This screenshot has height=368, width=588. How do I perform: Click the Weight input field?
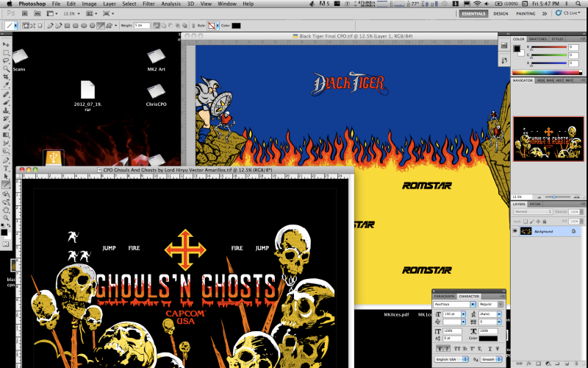click(142, 26)
